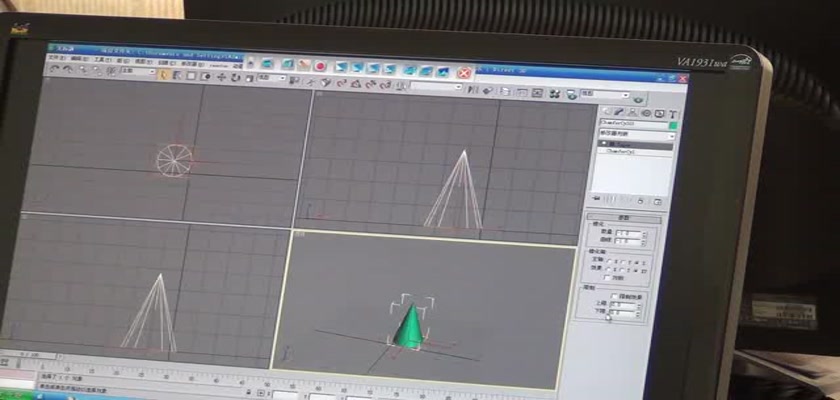Switch to the Motion command panel tab
The width and height of the screenshot is (840, 400).
click(x=646, y=114)
